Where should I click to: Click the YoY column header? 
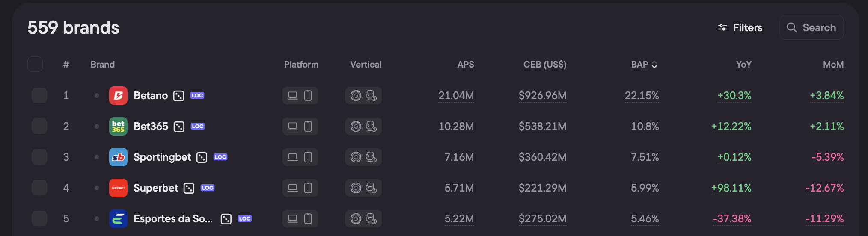point(743,65)
